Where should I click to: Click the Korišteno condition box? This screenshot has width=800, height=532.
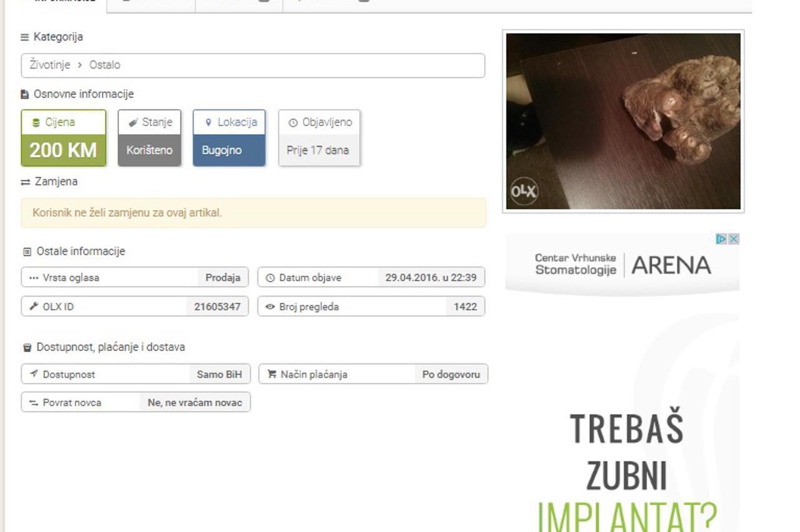pyautogui.click(x=149, y=138)
